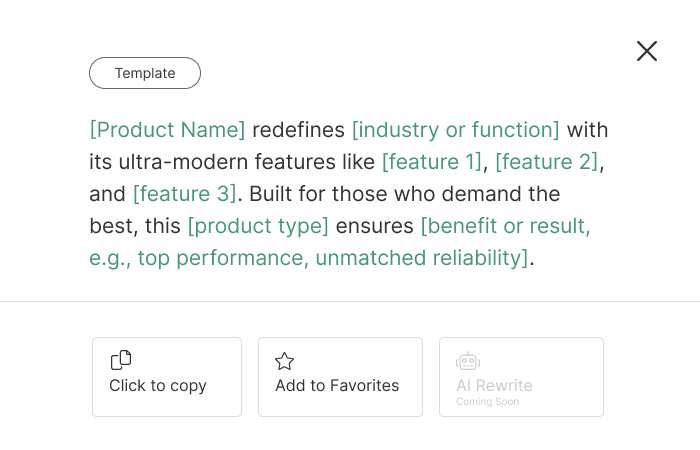Click the word 'redefines' in the template
Screen dimensions: 700x450
[298, 130]
